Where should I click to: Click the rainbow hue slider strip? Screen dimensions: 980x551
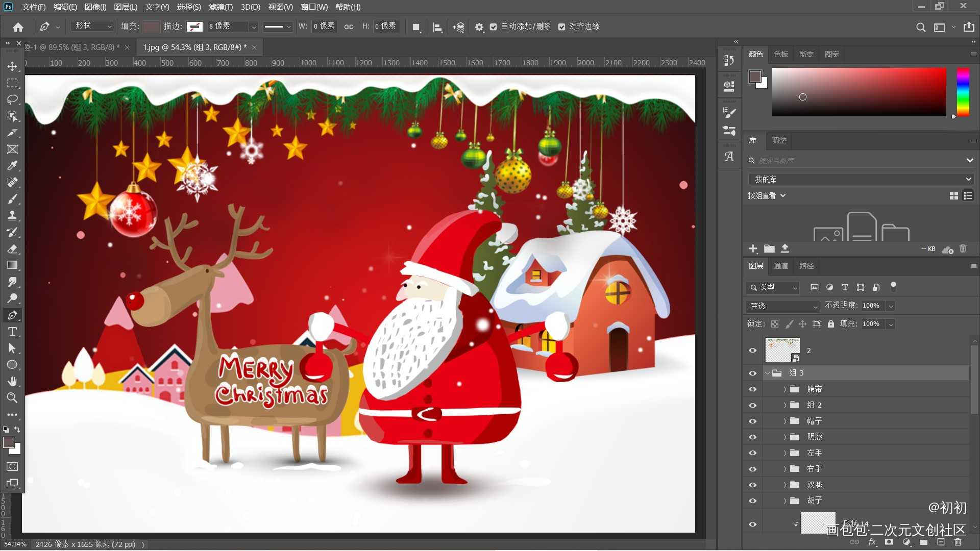coord(963,92)
